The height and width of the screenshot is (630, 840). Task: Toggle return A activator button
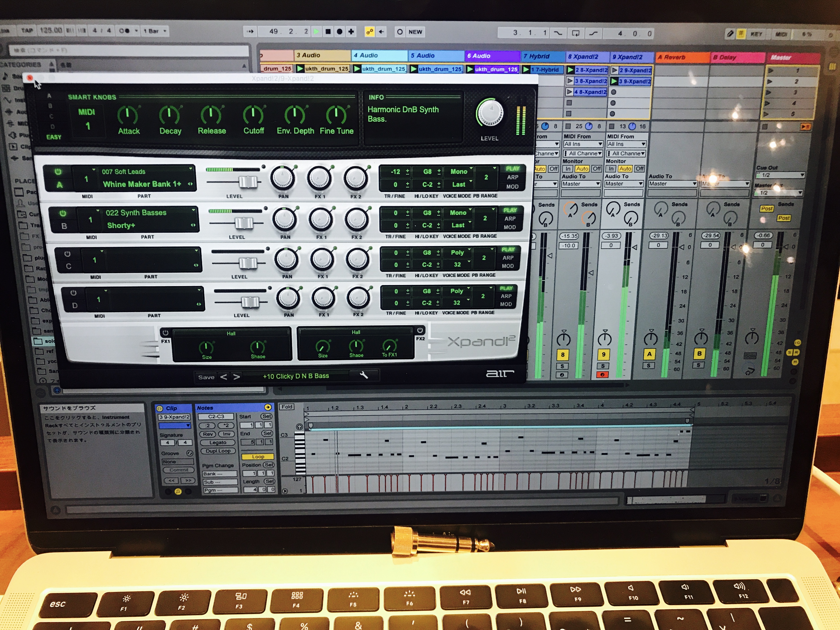coord(649,354)
